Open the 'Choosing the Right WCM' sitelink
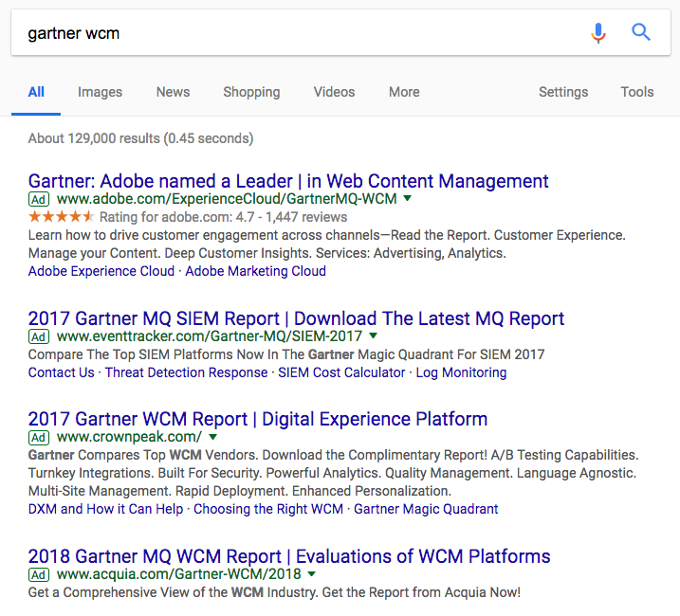The width and height of the screenshot is (680, 616). click(268, 509)
